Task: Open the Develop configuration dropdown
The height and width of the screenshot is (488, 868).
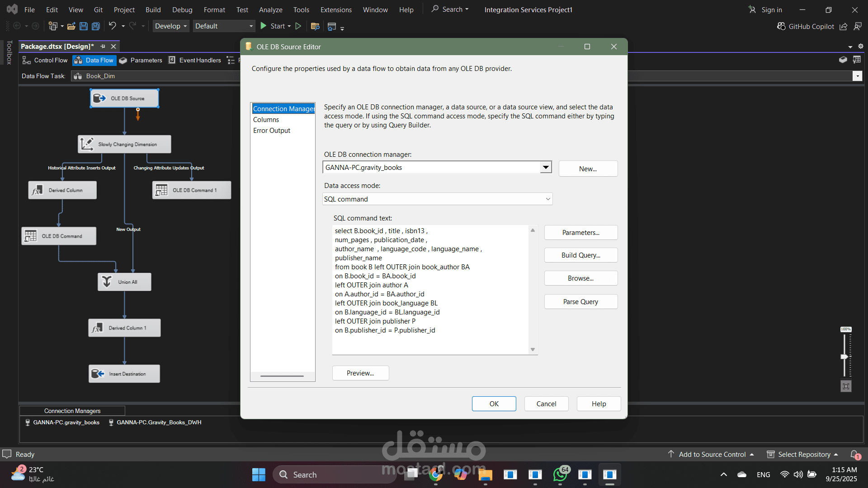Action: tap(170, 26)
